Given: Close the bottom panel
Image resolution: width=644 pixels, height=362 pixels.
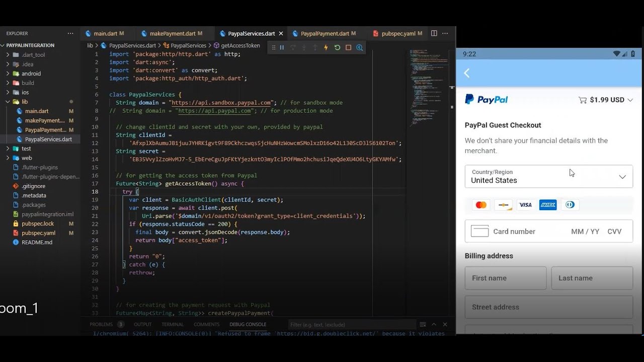Looking at the screenshot, I should pyautogui.click(x=445, y=324).
